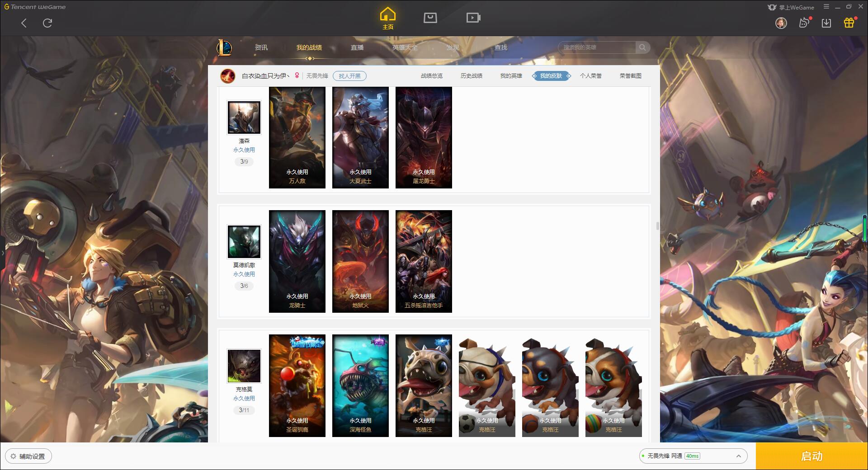The image size is (868, 470).
Task: Open the download manager icon
Action: (x=826, y=23)
